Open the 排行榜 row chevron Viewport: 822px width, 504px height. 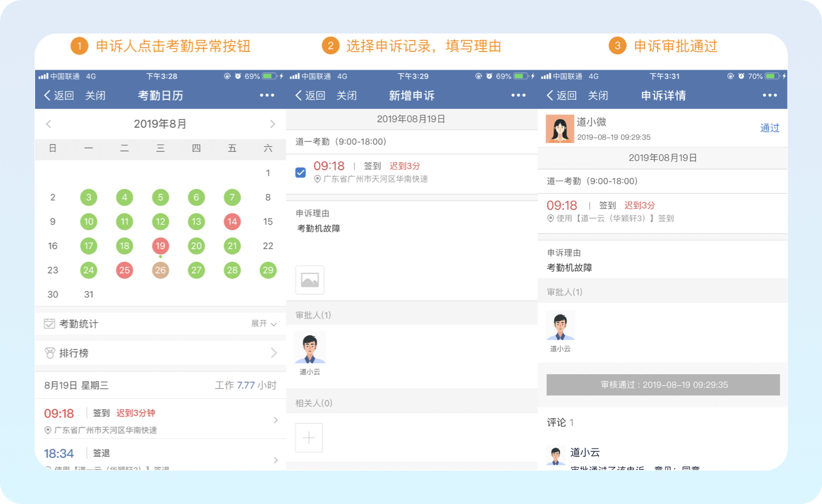point(273,353)
